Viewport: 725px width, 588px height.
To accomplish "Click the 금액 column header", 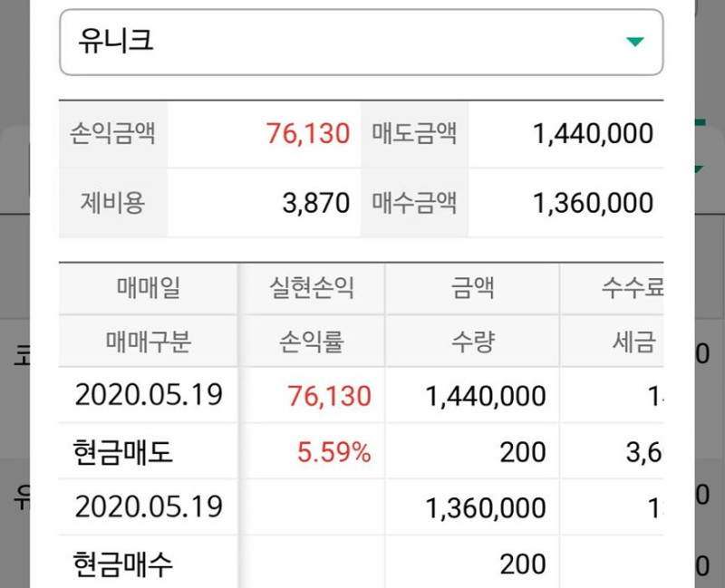I will [x=472, y=289].
